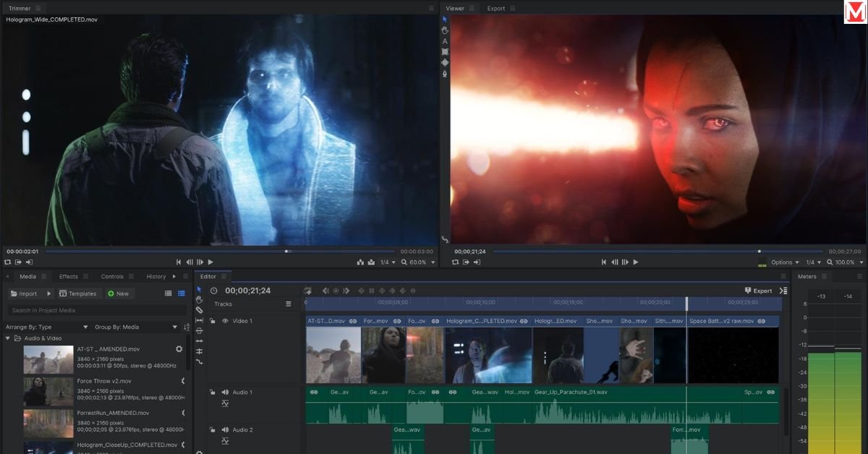Click Trimmer overlay clip icon
Screen dimensions: 868x454
click(370, 262)
